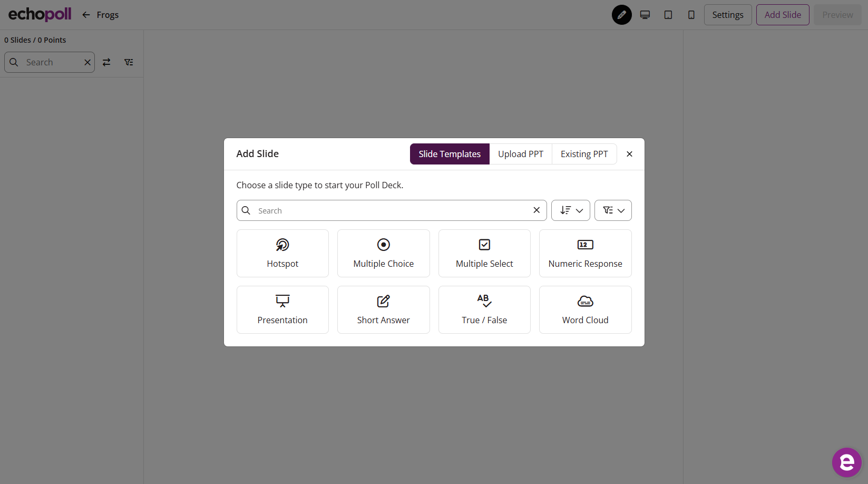Clear the dialog search field with X
The width and height of the screenshot is (868, 484).
(536, 210)
